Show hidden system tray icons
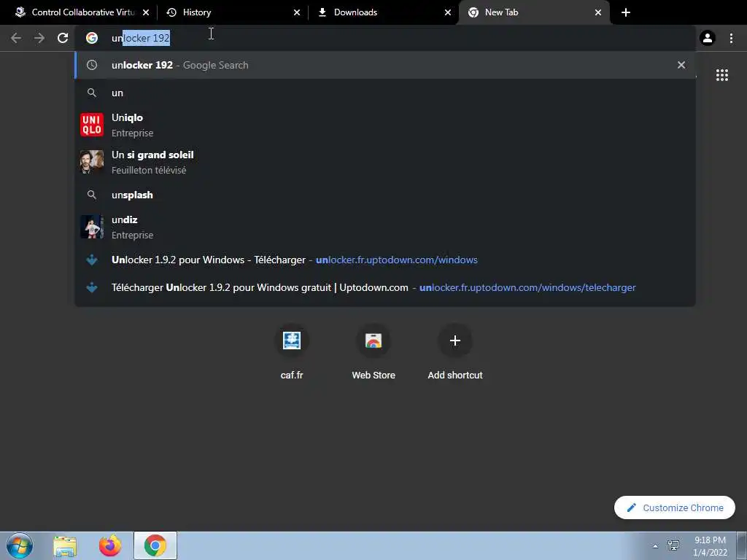This screenshot has height=560, width=747. pyautogui.click(x=656, y=546)
